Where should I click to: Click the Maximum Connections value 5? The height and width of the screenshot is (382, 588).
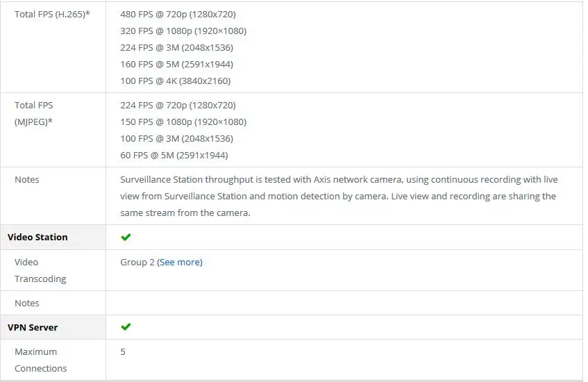tap(123, 351)
